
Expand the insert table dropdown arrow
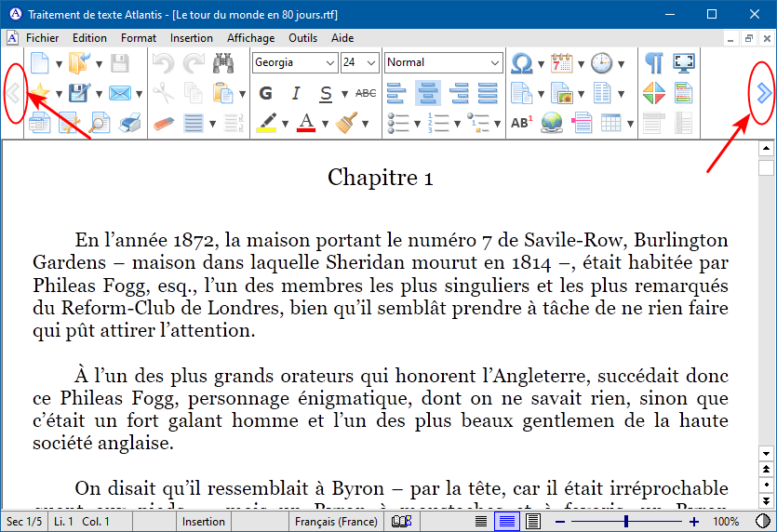tap(630, 124)
